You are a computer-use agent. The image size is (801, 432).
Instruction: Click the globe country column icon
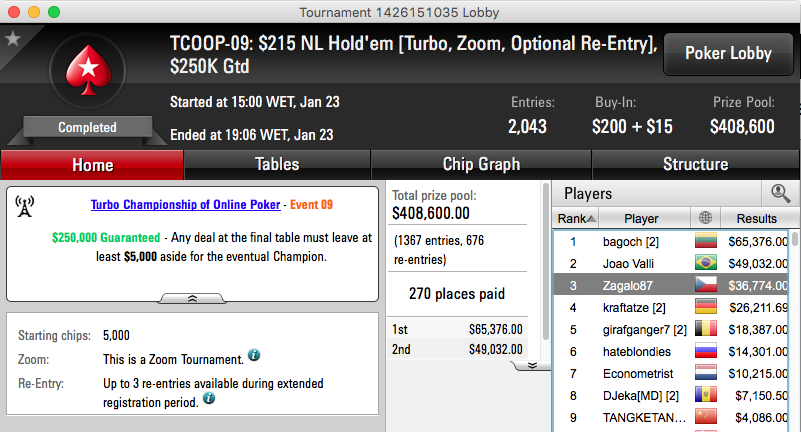[705, 218]
